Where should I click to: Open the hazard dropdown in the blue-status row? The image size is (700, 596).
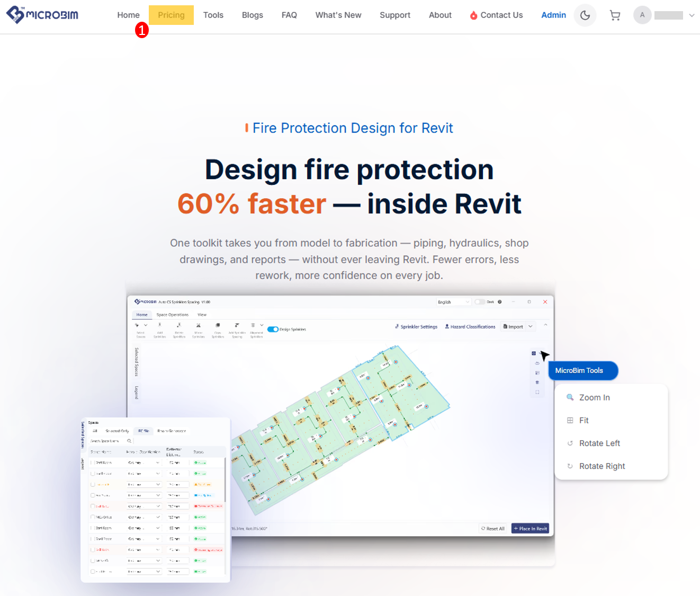[x=144, y=495]
